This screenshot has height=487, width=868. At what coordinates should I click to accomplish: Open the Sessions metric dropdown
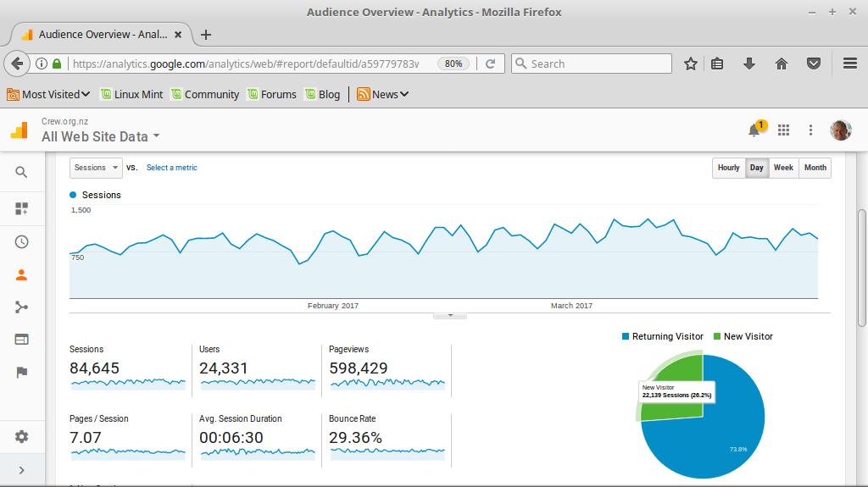96,168
